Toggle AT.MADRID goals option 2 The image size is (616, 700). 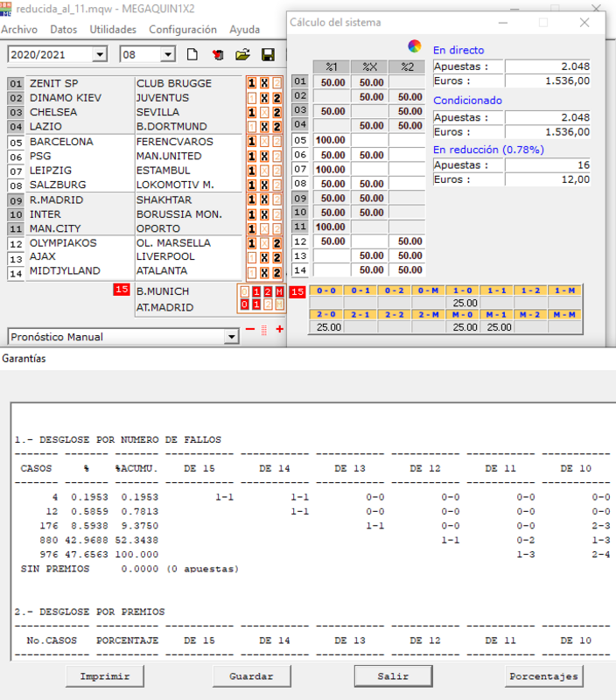point(268,304)
